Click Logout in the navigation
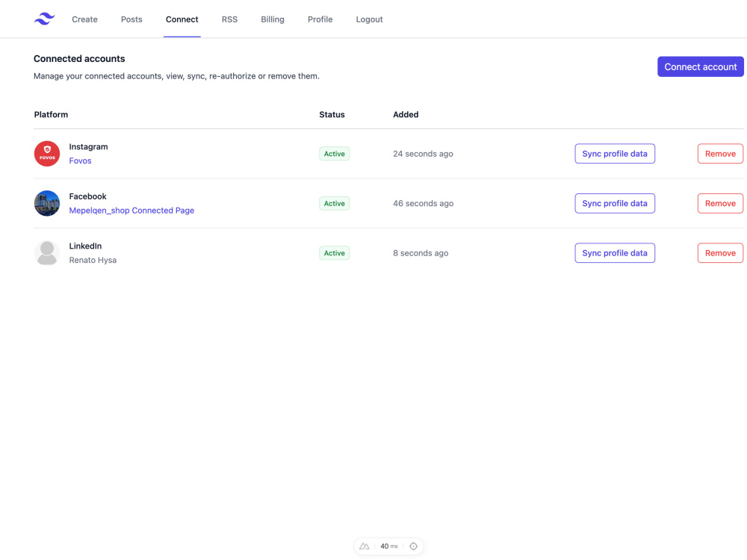747x560 pixels. pyautogui.click(x=369, y=19)
